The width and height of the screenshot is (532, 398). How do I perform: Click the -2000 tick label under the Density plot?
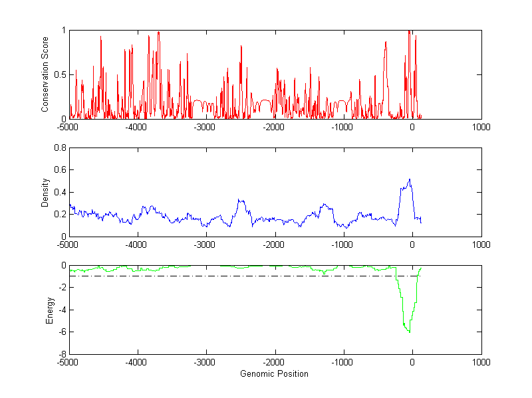[x=275, y=245]
